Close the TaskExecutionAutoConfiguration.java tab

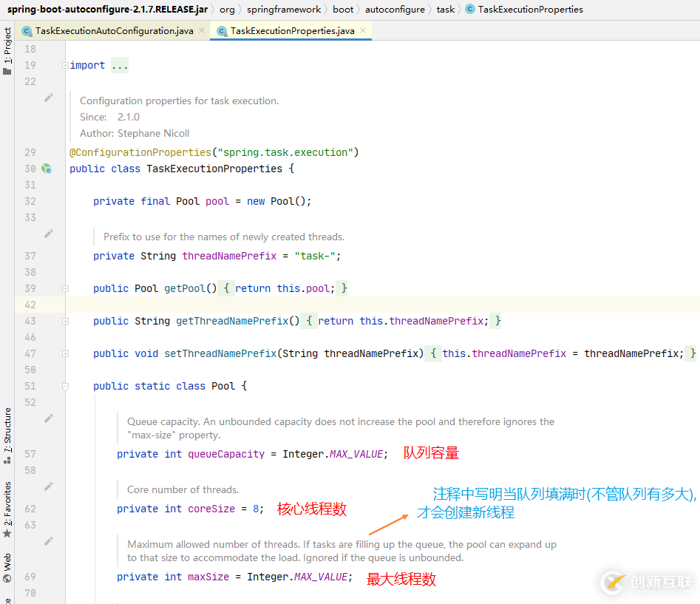(201, 31)
